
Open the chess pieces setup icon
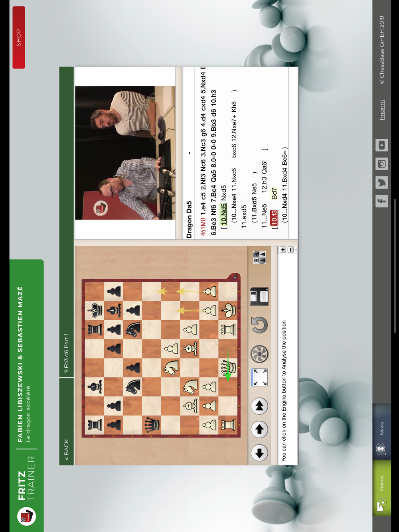[x=259, y=257]
